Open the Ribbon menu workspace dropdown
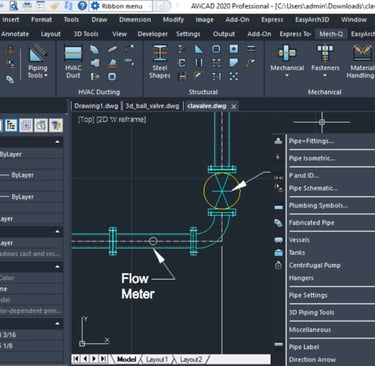This screenshot has height=366, width=375. (121, 6)
